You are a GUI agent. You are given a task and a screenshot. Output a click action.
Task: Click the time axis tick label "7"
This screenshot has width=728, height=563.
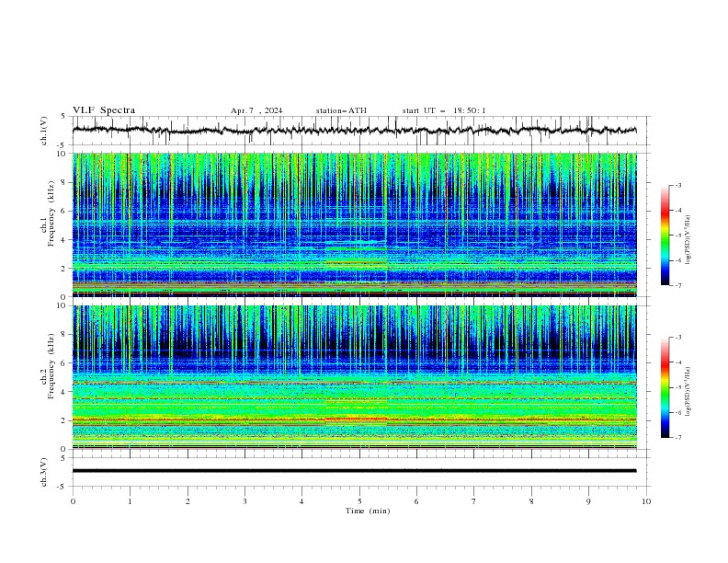click(x=474, y=501)
